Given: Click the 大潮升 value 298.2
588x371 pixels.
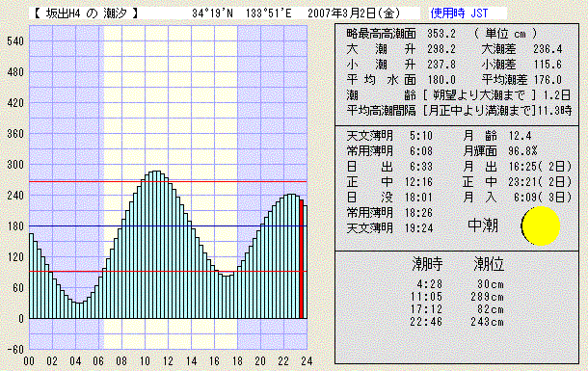Looking at the screenshot, I should coord(441,49).
